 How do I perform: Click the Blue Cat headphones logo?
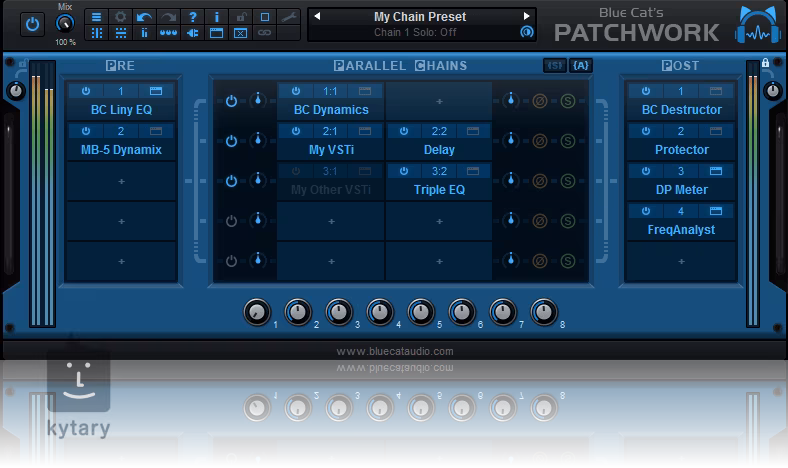pyautogui.click(x=756, y=26)
